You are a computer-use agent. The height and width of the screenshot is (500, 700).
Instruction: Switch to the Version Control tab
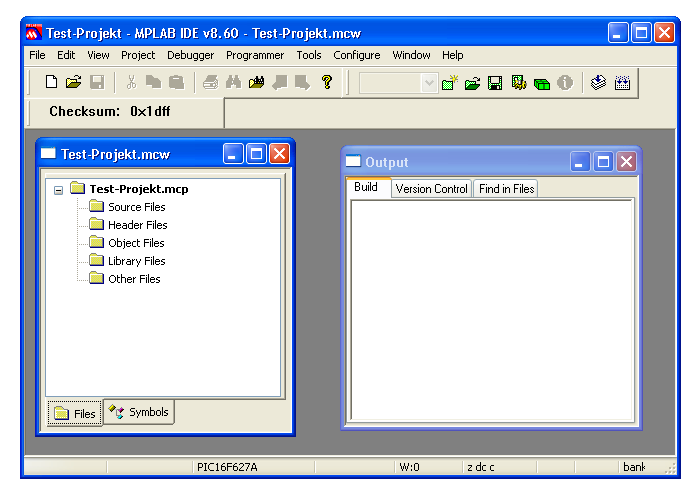[431, 189]
